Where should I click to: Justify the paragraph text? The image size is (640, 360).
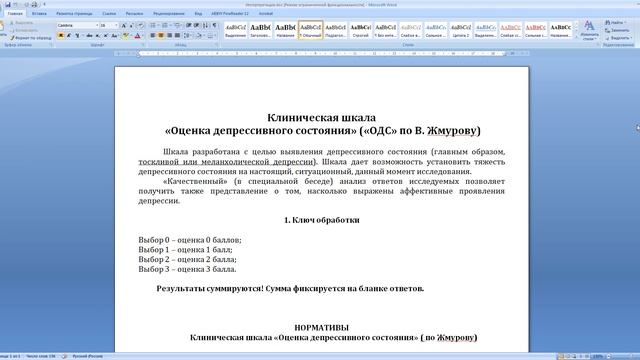click(177, 36)
